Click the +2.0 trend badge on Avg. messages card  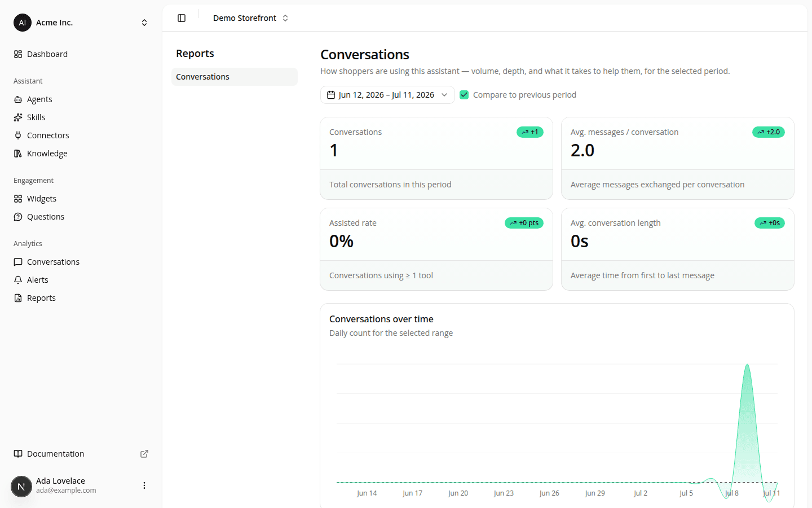[x=769, y=132]
